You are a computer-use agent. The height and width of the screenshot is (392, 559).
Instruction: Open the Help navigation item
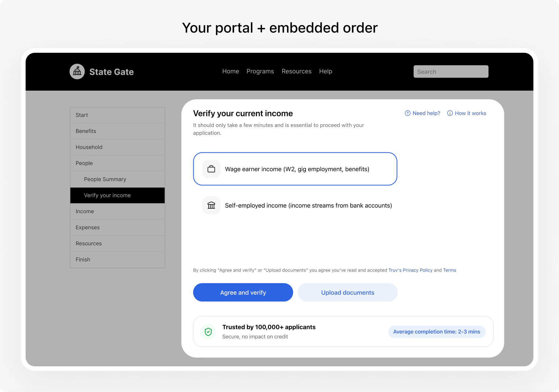click(x=325, y=71)
